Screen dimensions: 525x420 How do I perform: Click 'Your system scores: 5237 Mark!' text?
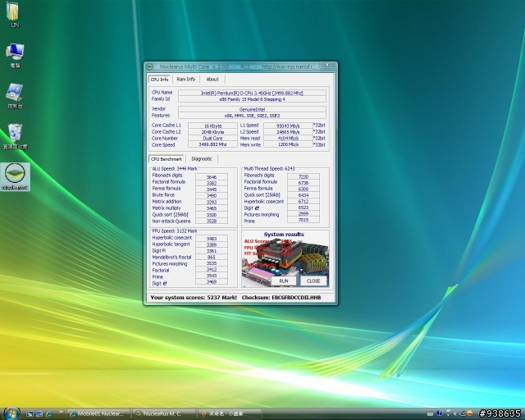coord(194,298)
